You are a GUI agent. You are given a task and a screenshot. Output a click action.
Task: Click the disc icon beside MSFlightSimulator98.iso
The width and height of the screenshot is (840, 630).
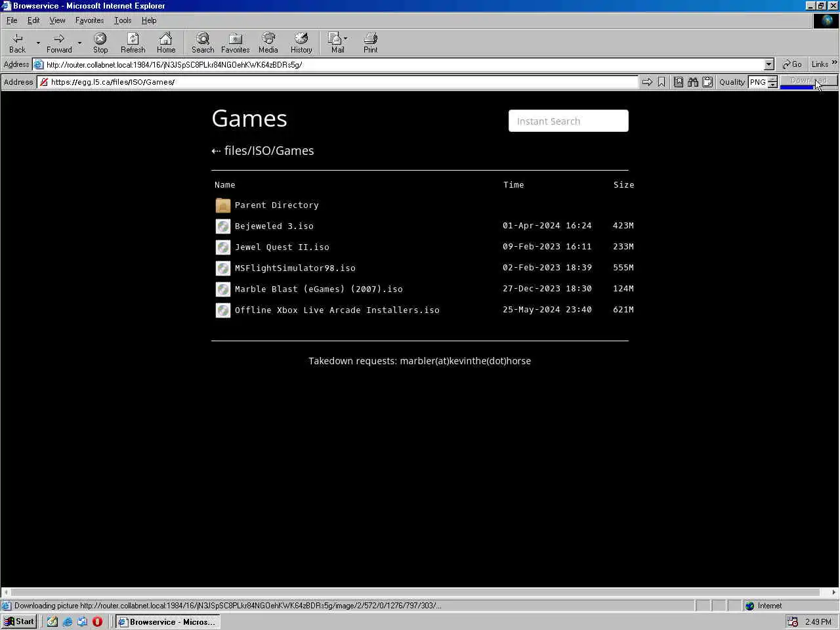[x=223, y=268]
